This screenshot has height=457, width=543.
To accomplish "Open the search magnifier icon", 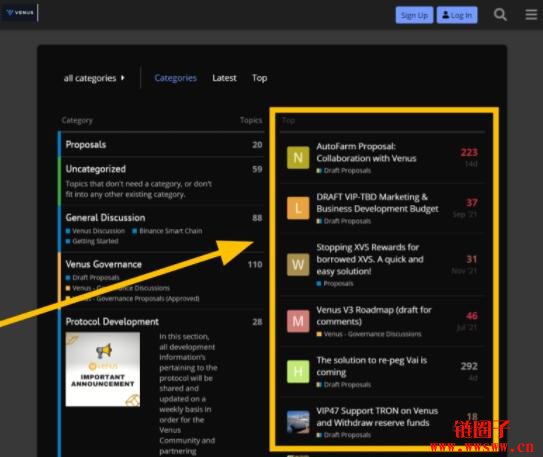I will point(500,15).
